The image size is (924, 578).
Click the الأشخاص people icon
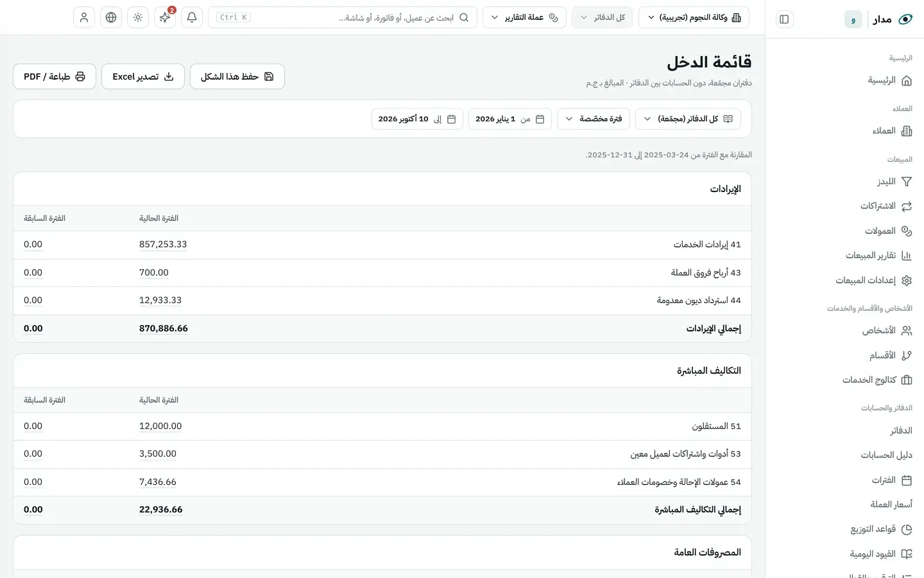coord(907,331)
